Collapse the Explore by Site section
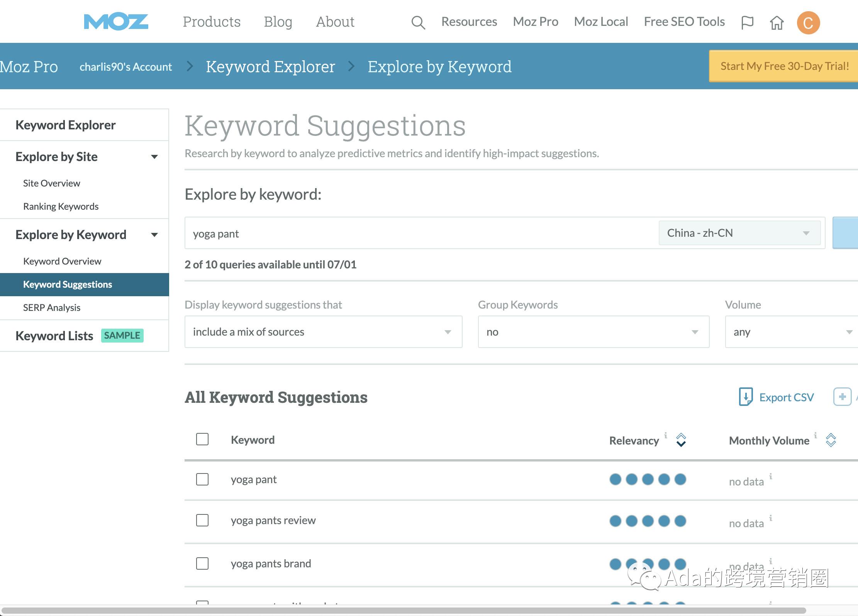This screenshot has height=616, width=858. pos(154,157)
